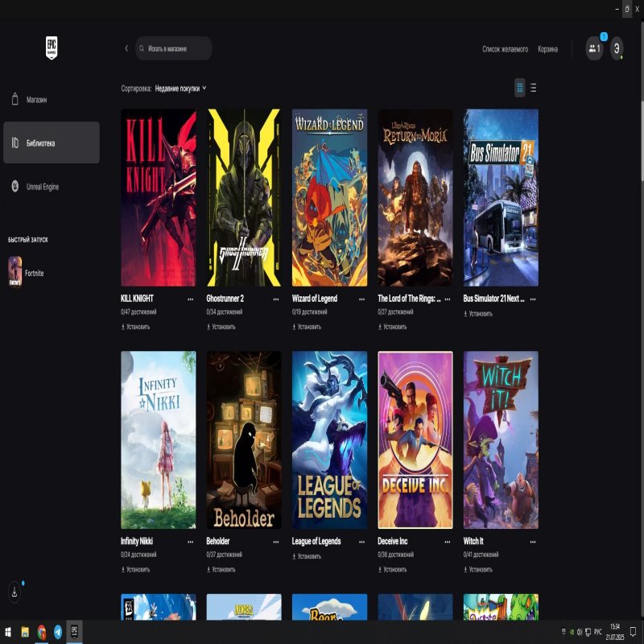Expand the sort by recent purchases dropdown
Screen dimensions: 644x644
point(180,89)
